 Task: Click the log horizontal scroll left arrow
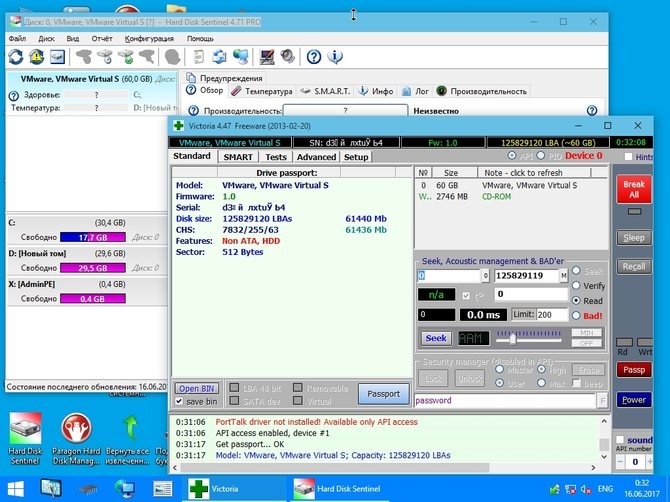pyautogui.click(x=174, y=468)
